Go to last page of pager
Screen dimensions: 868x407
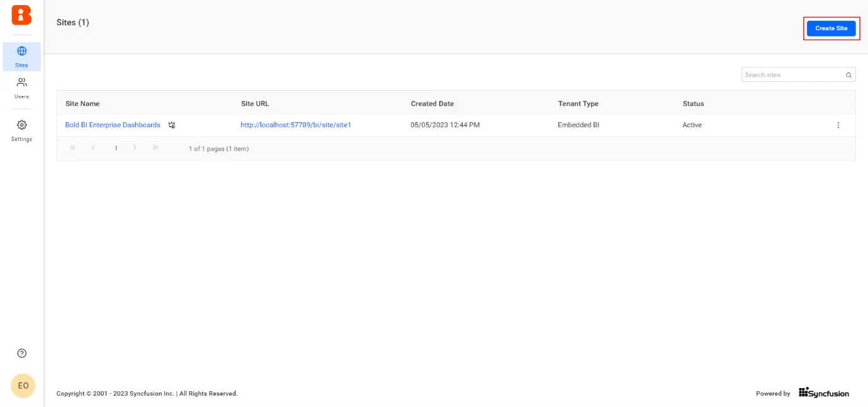155,148
